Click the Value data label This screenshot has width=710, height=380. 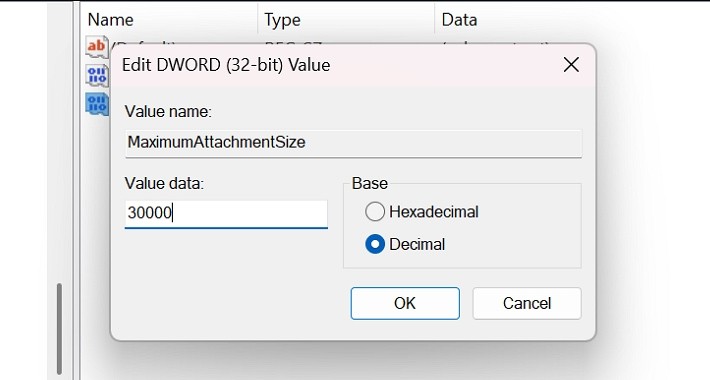pos(164,183)
